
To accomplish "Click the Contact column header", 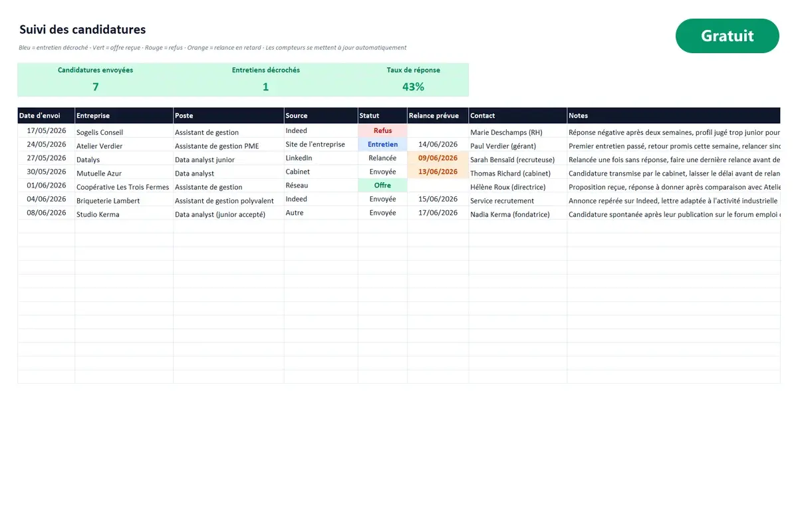I will [x=518, y=116].
